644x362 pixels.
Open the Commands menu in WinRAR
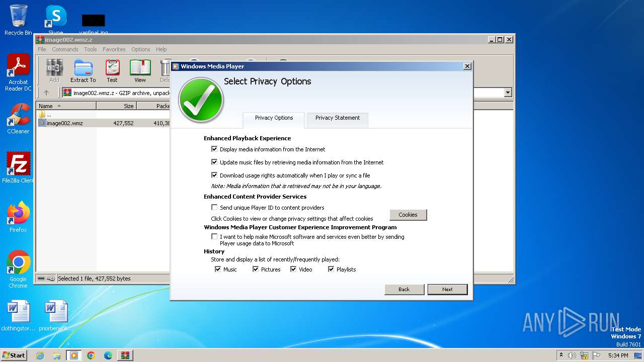pyautogui.click(x=65, y=49)
